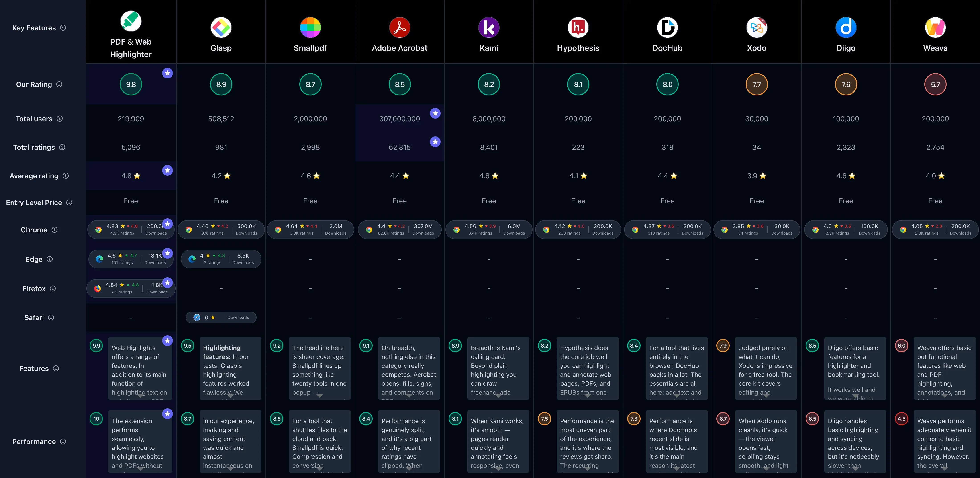The width and height of the screenshot is (980, 478).
Task: Click Xodo's 3.9 average rating
Action: pos(757,176)
